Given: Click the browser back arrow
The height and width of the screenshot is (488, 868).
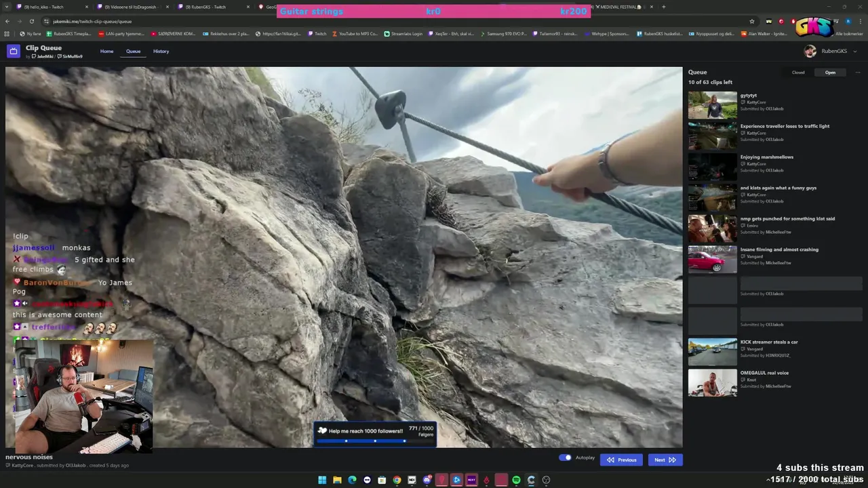Looking at the screenshot, I should pyautogui.click(x=7, y=21).
